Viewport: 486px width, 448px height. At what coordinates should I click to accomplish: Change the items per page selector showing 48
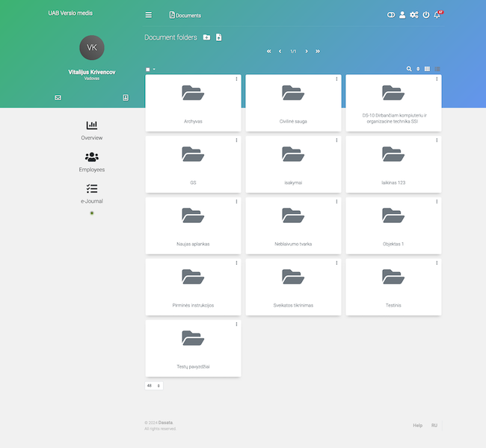point(154,386)
